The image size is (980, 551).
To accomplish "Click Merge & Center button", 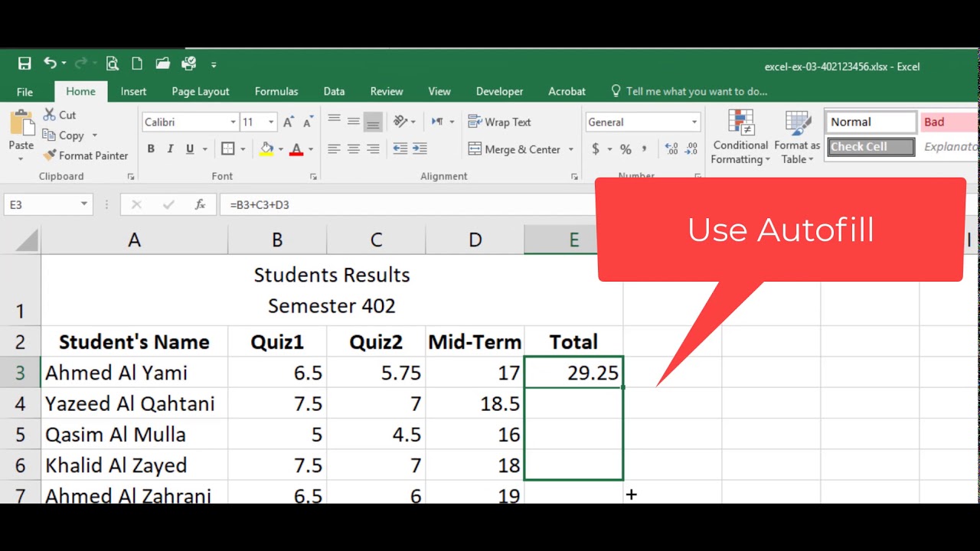I will point(514,149).
